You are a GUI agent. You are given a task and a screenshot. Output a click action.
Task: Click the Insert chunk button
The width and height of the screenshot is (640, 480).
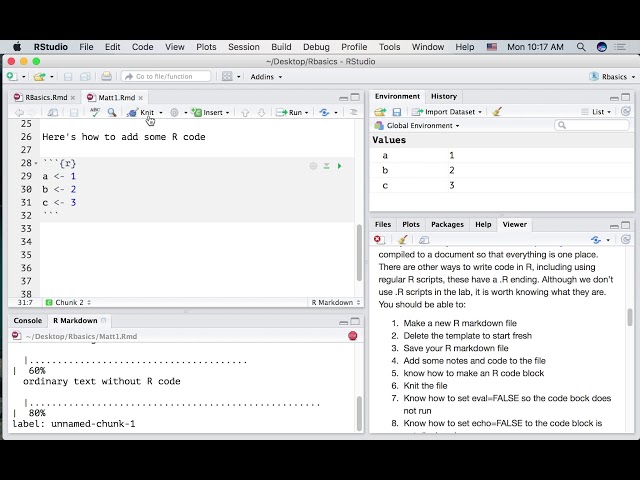[x=211, y=113]
